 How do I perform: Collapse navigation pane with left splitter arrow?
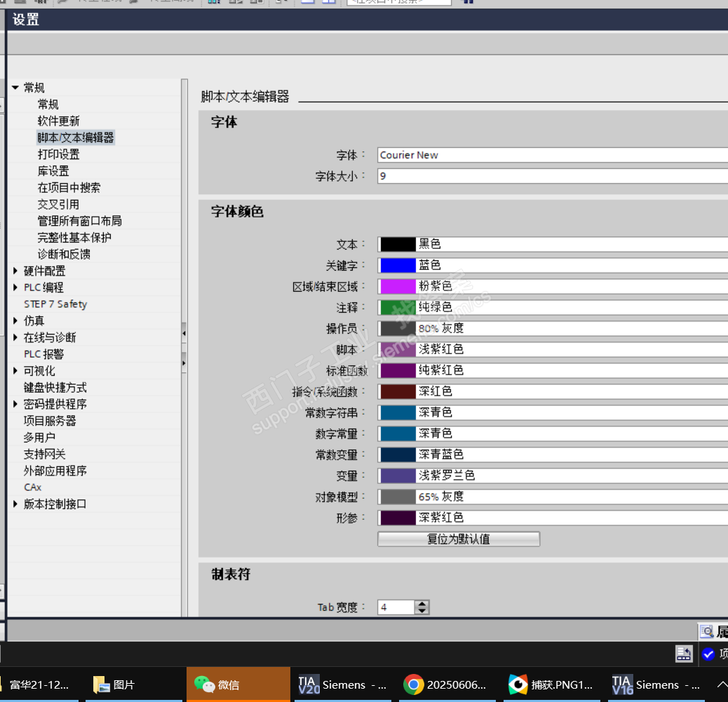point(184,333)
